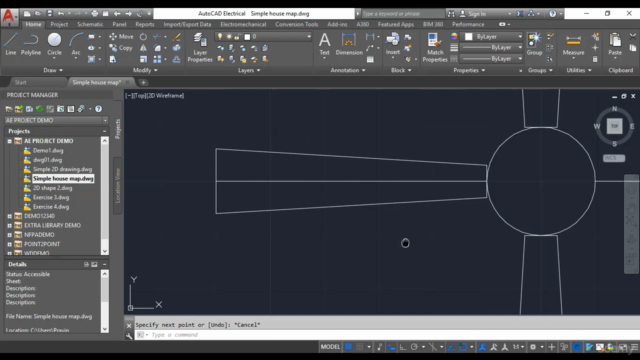Toggle grid display in status bar

(349, 347)
